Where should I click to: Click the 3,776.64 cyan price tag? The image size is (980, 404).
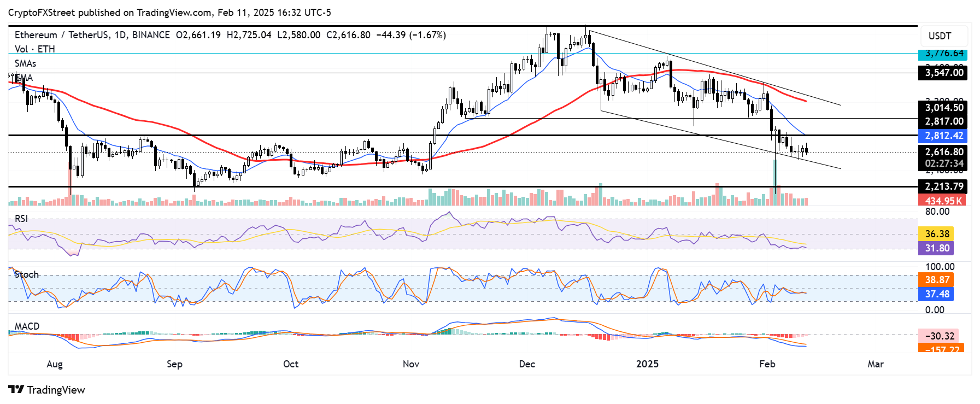(x=943, y=54)
